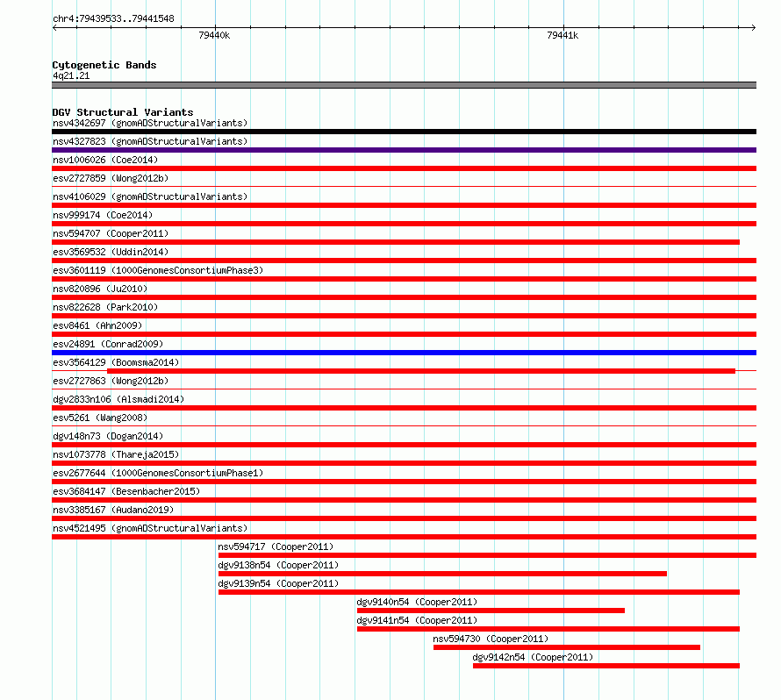
Task: Open esv2677644 (1000GenomesConsortiumPhase1) entry
Action: point(158,473)
